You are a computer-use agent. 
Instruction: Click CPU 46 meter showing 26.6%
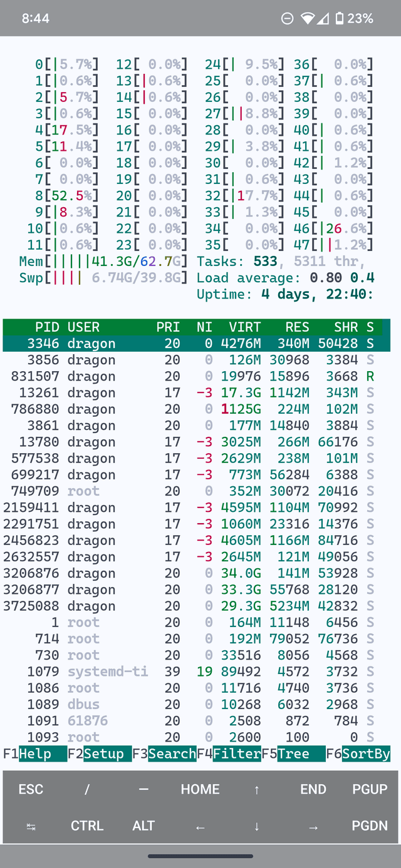(x=334, y=228)
